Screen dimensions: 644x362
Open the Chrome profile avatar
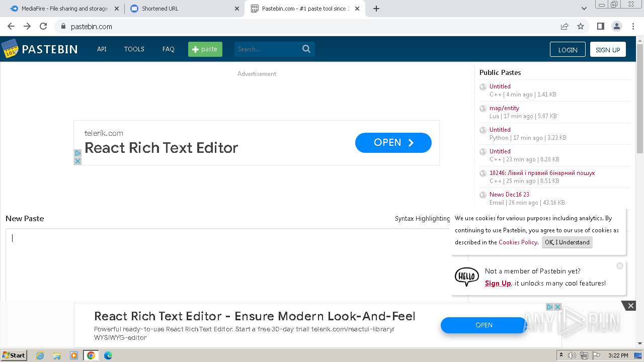pyautogui.click(x=616, y=26)
